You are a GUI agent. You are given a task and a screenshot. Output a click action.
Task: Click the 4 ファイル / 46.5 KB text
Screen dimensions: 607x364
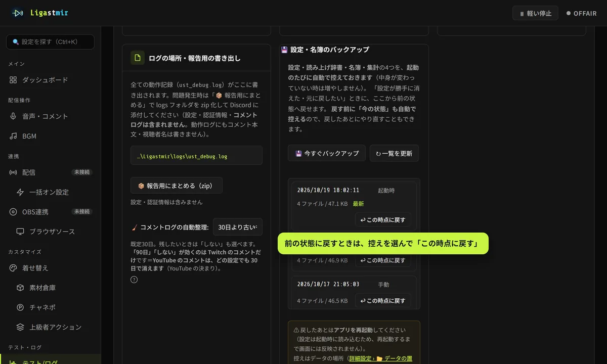coord(322,301)
